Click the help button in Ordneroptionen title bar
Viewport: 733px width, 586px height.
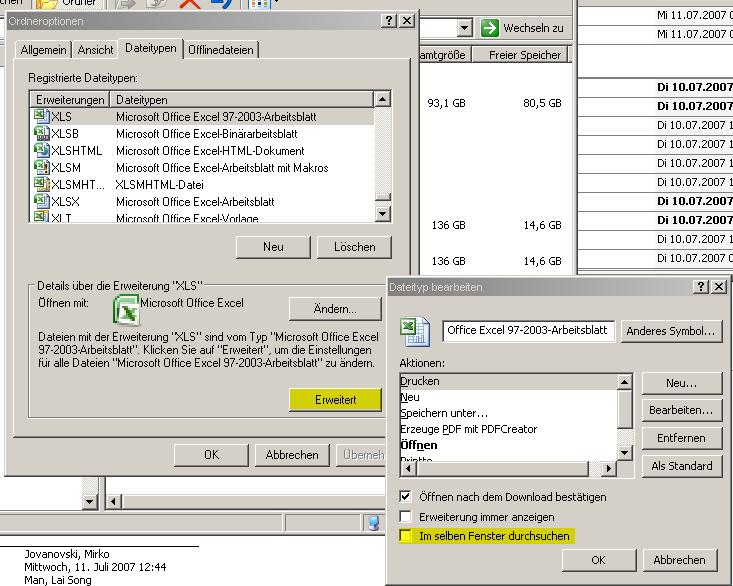pyautogui.click(x=388, y=21)
